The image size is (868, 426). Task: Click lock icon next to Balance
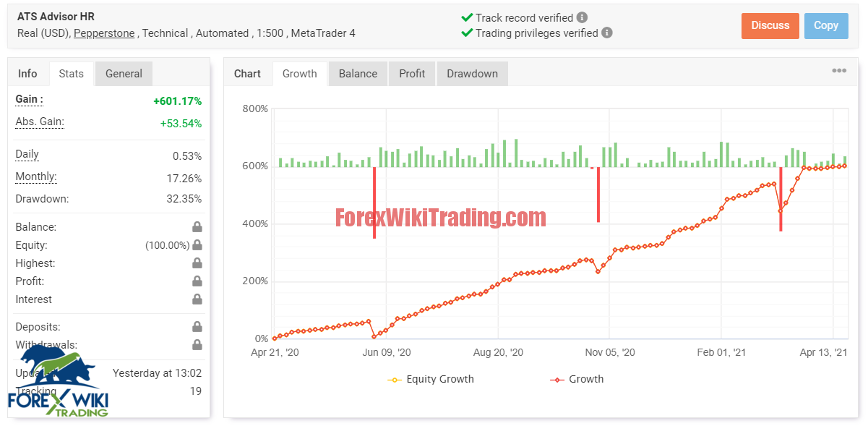coord(197,226)
